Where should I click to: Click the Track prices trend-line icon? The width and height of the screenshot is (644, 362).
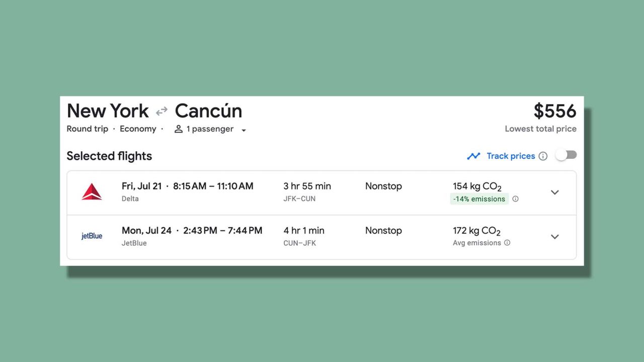pos(473,156)
